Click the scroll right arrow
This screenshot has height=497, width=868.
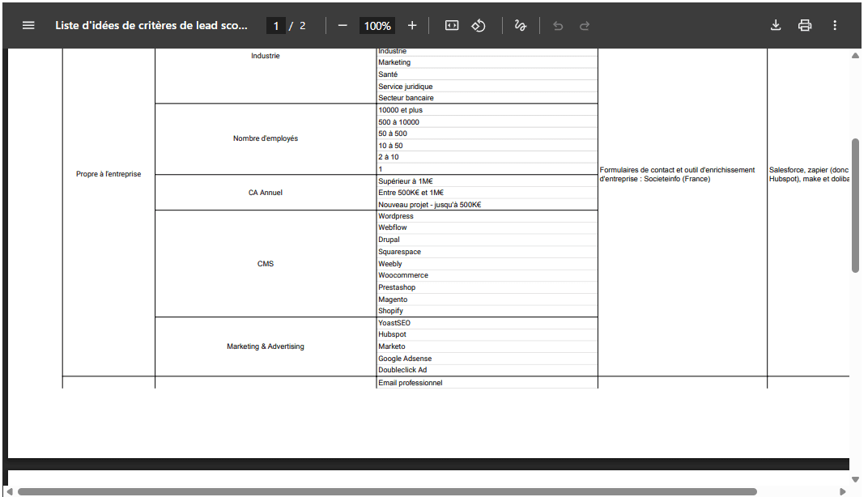[x=843, y=491]
